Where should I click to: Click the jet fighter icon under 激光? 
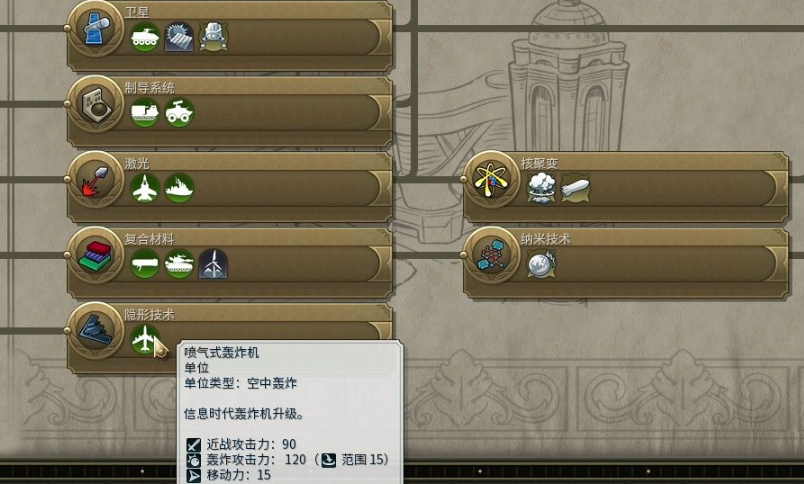(x=145, y=188)
